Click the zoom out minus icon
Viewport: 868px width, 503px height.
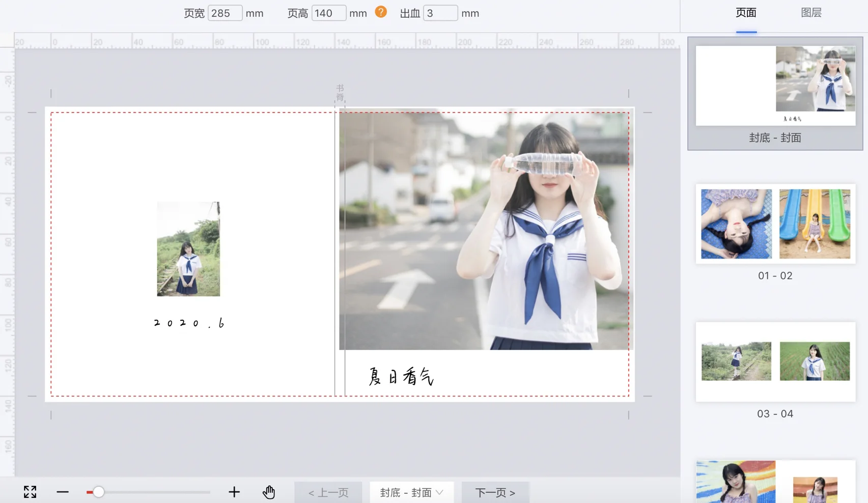pos(63,492)
